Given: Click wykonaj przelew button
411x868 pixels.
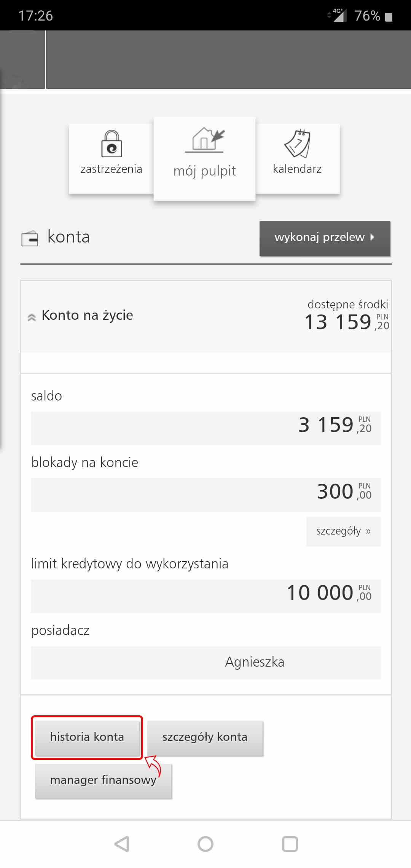Looking at the screenshot, I should pyautogui.click(x=325, y=238).
